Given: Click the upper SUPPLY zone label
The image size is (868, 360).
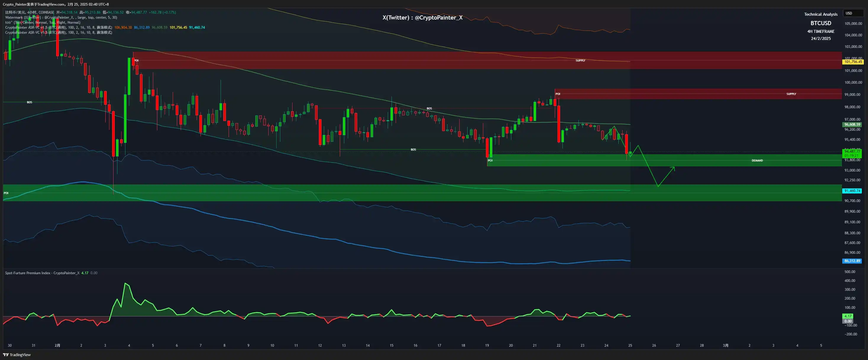Looking at the screenshot, I should (580, 61).
